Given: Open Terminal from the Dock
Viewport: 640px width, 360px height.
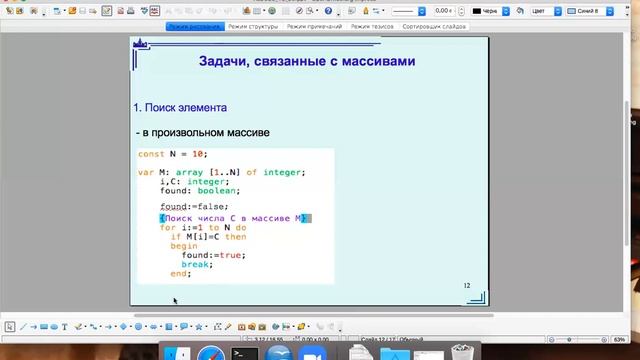Looking at the screenshot, I should pyautogui.click(x=244, y=353).
